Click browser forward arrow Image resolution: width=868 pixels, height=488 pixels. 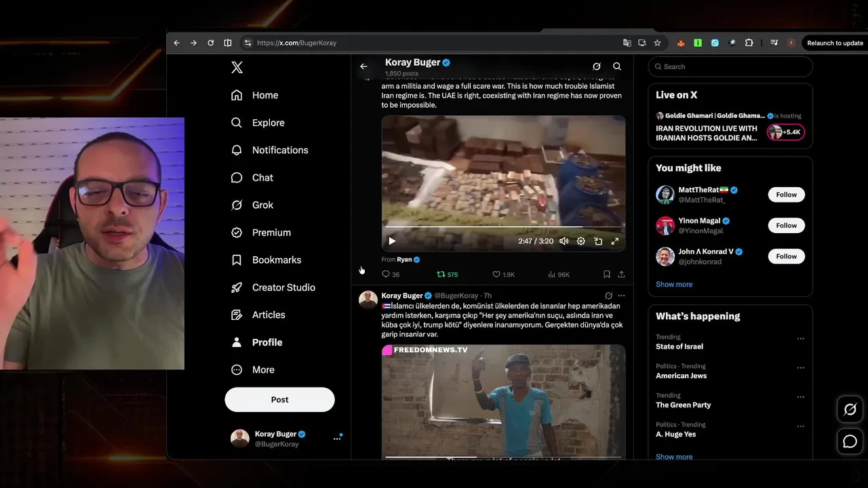click(x=193, y=43)
